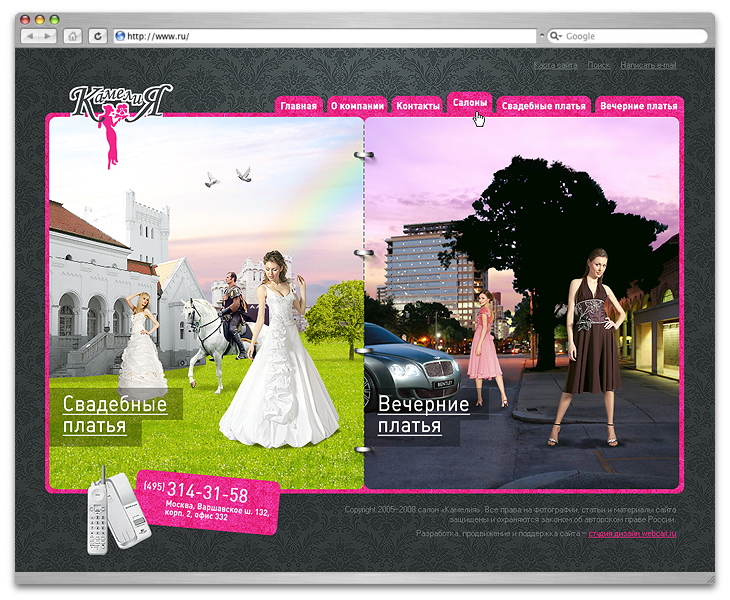
Task: Click the magnifier icon in the Google search box
Action: (555, 36)
